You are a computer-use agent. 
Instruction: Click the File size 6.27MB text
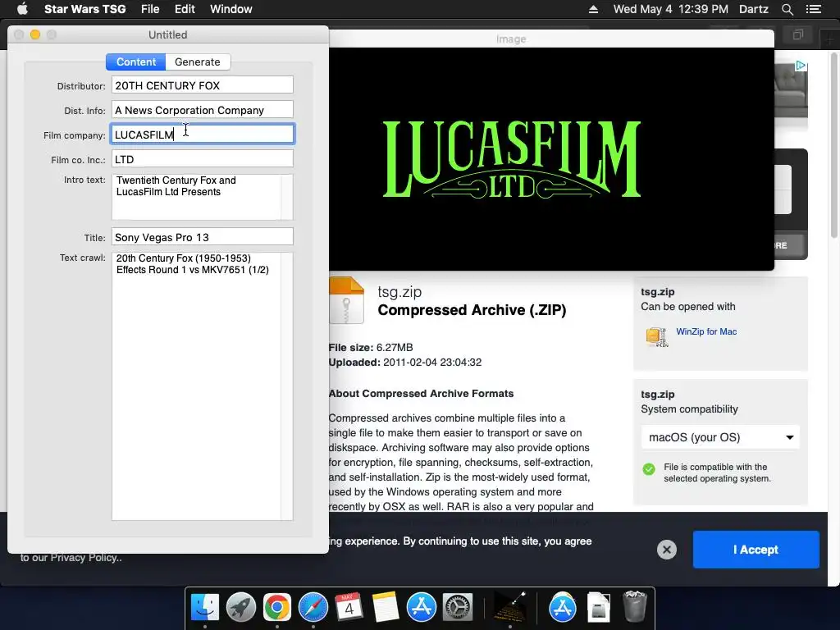tap(371, 347)
